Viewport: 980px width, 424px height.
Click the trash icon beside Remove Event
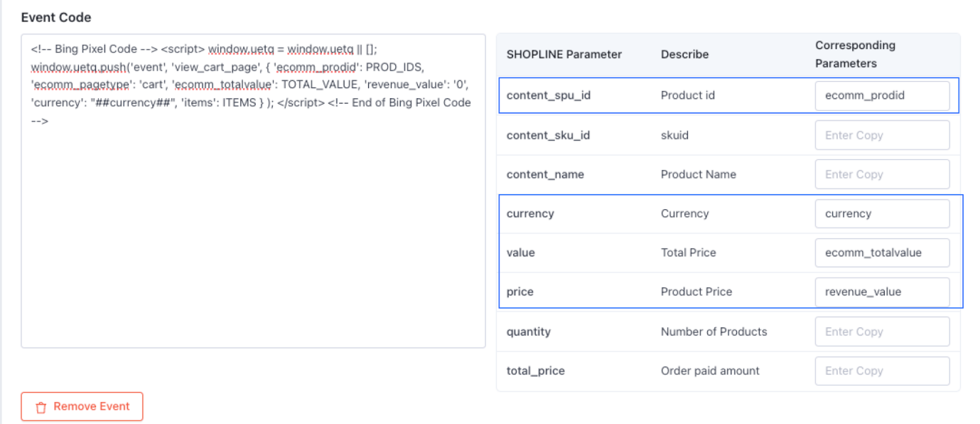point(41,407)
